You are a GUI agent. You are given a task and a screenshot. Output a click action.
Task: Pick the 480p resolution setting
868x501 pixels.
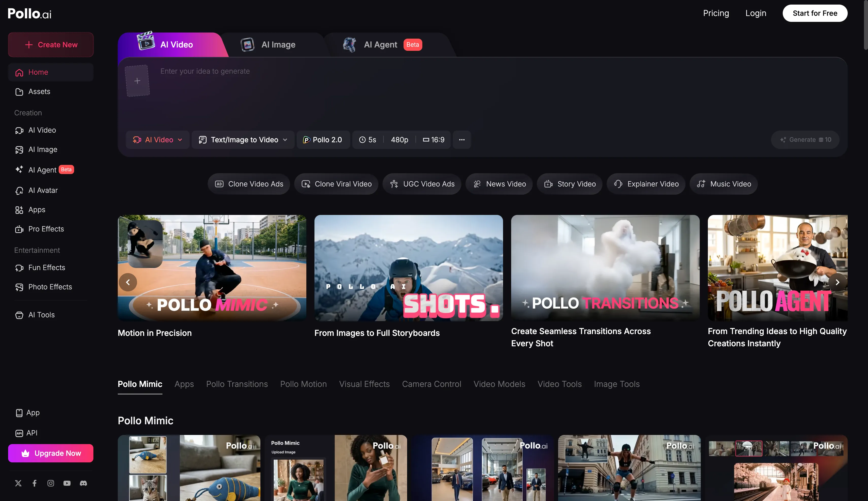pos(399,140)
